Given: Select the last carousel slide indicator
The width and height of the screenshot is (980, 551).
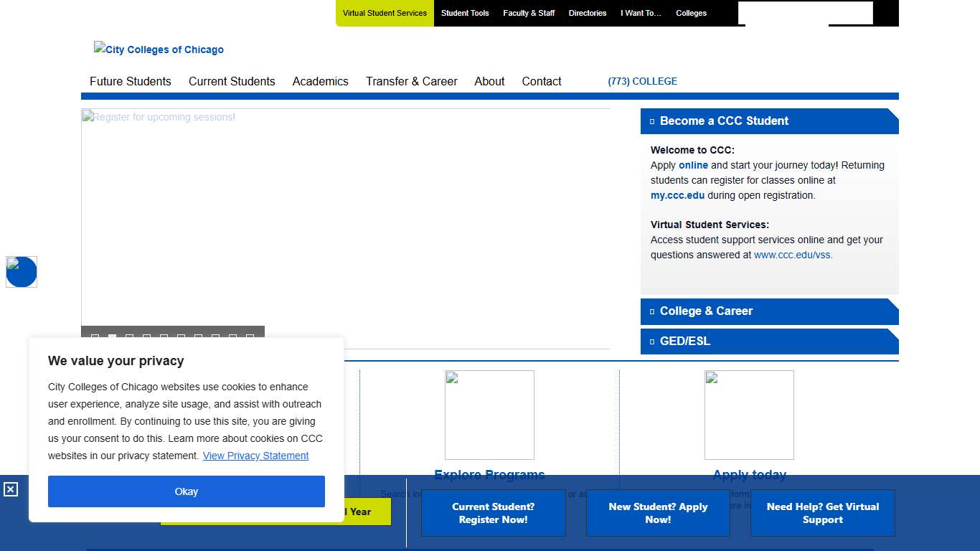Looking at the screenshot, I should (250, 336).
